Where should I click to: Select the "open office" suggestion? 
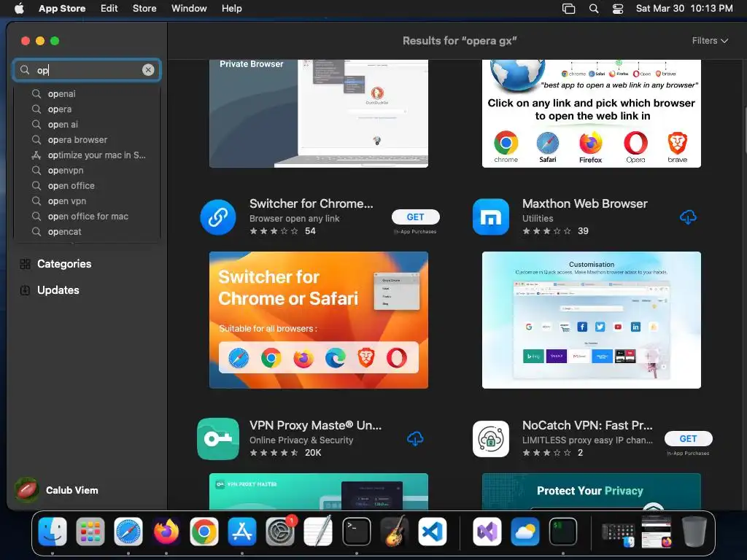click(87, 186)
